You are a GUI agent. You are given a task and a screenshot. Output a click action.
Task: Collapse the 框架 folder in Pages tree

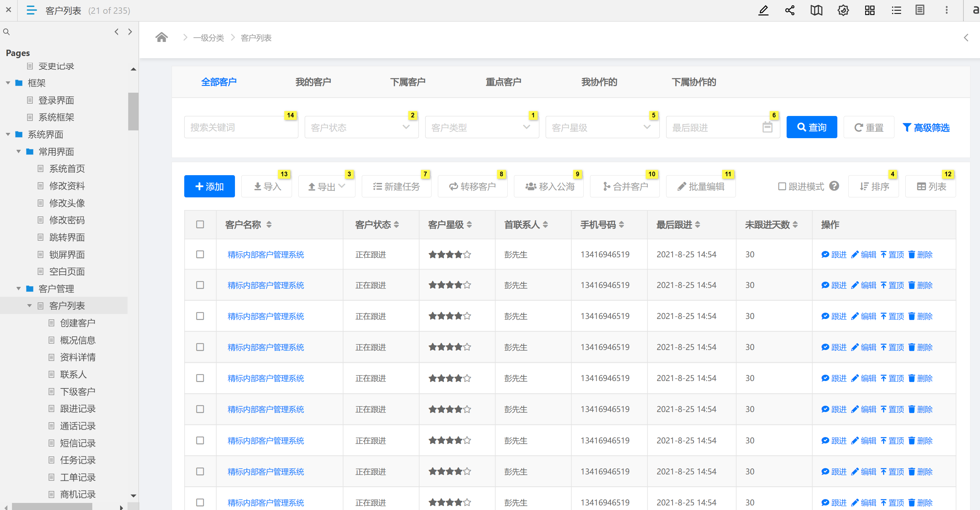[8, 83]
